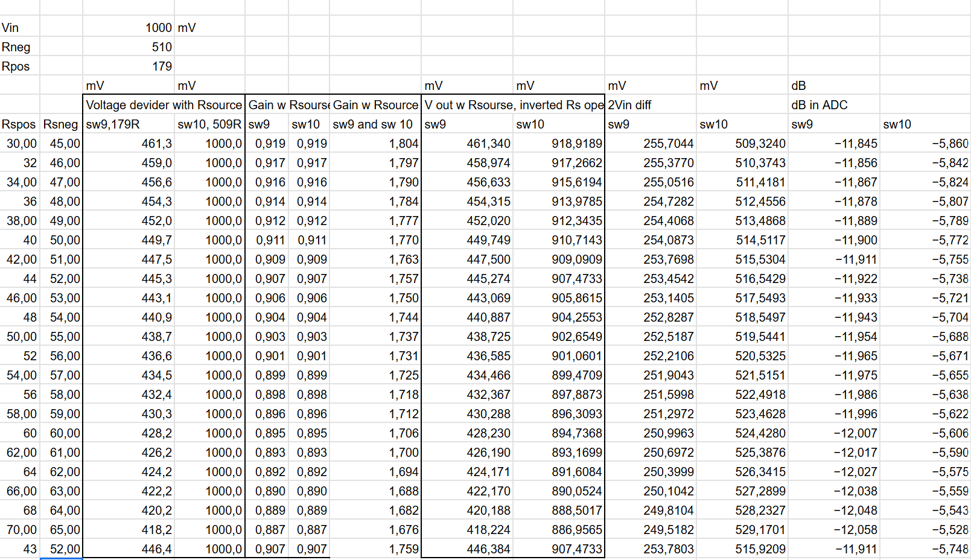Select cell with value 446,384
This screenshot has width=971, height=560.
tap(467, 549)
